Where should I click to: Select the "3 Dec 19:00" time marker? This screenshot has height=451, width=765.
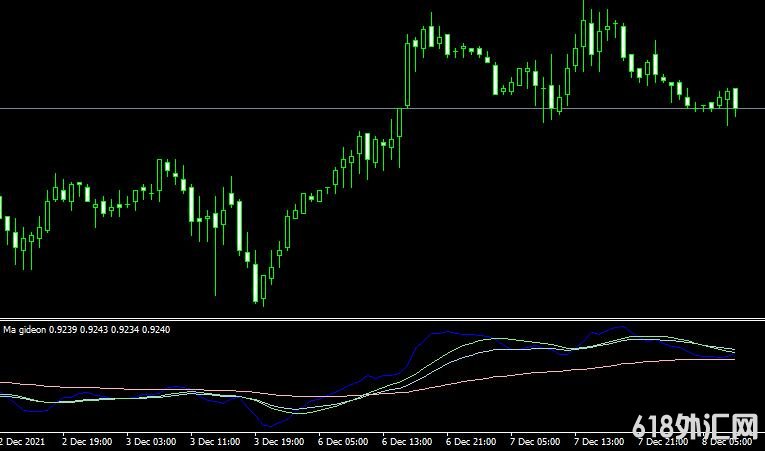280,441
